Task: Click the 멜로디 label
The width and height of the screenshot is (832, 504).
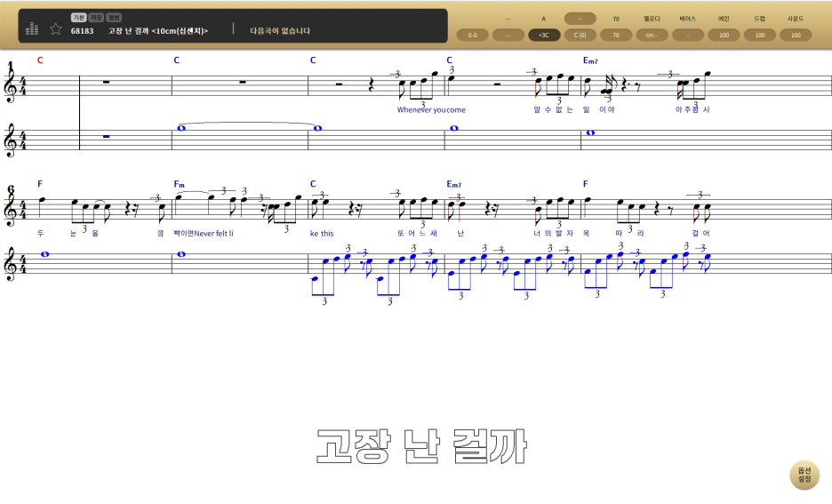Action: coord(652,19)
